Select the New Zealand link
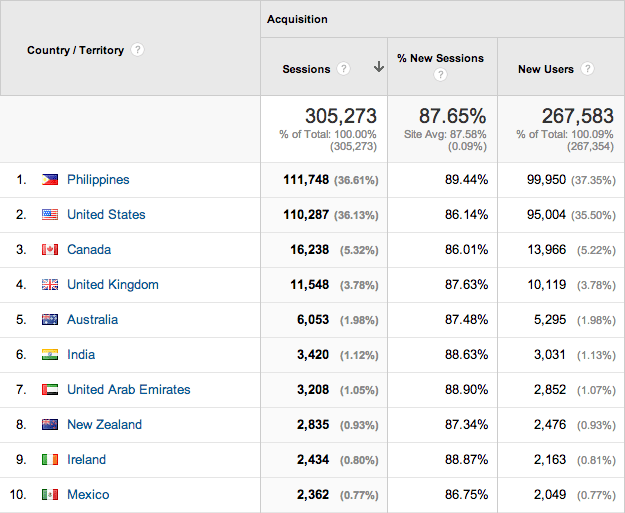The image size is (625, 513). point(104,425)
